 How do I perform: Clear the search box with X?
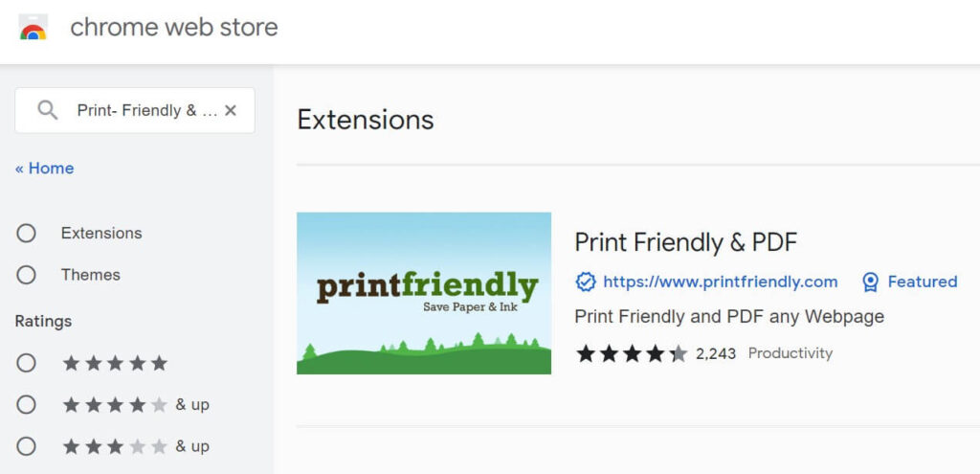click(231, 111)
